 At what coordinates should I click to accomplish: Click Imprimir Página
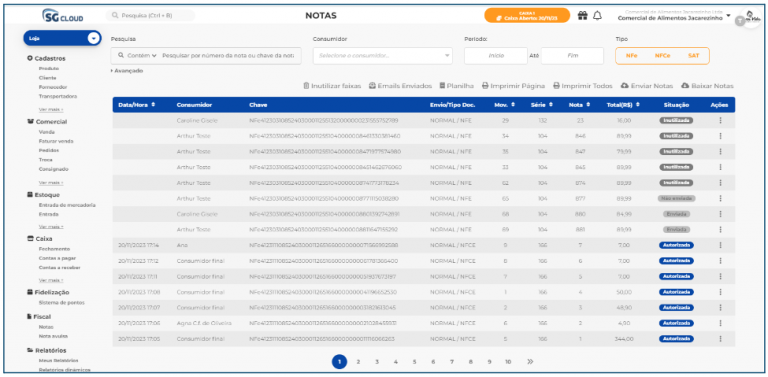[x=513, y=86]
